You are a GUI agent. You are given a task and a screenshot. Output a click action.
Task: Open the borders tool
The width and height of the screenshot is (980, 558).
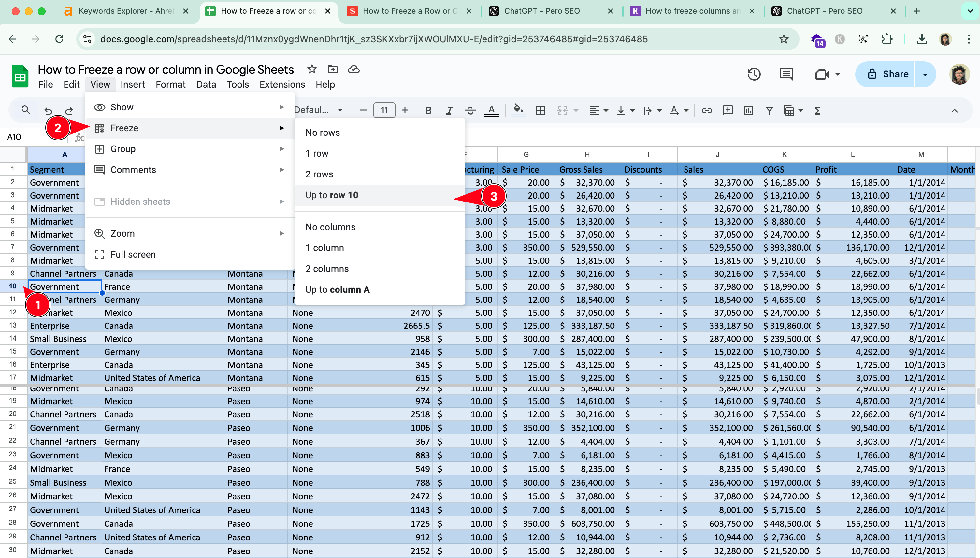coord(540,110)
